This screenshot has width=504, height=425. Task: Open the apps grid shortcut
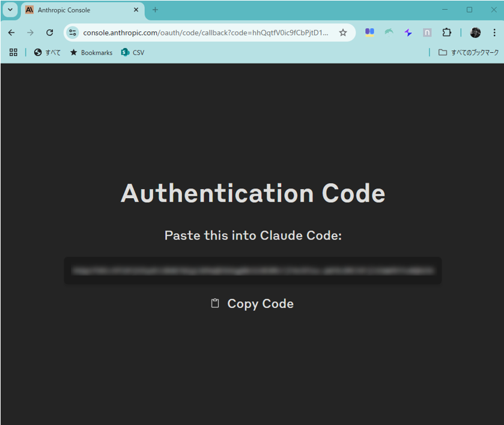click(x=13, y=52)
